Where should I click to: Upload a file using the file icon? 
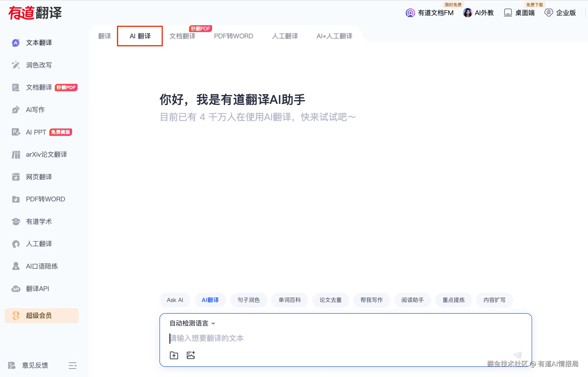click(x=174, y=355)
